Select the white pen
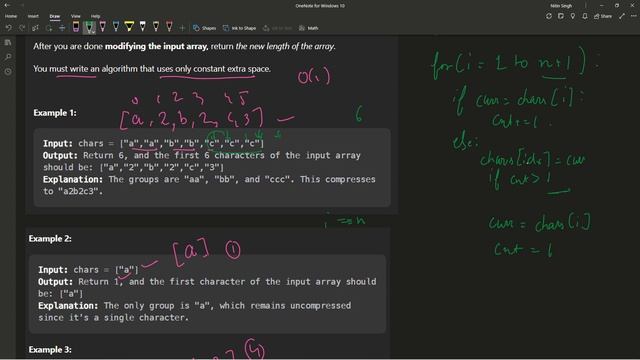 (143, 27)
